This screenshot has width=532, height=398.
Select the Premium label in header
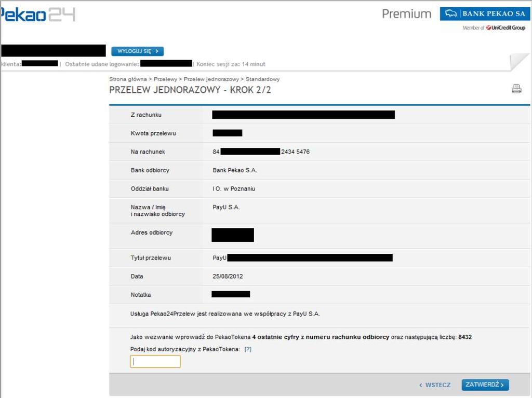click(406, 14)
